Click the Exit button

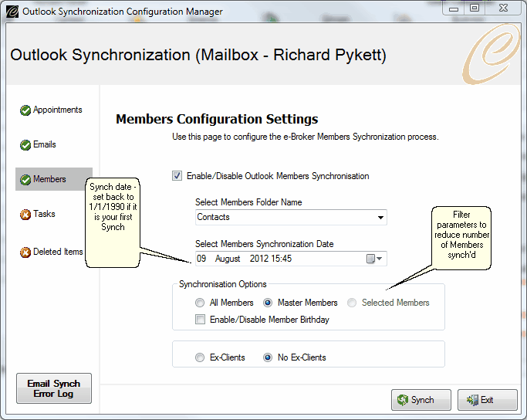[x=488, y=400]
